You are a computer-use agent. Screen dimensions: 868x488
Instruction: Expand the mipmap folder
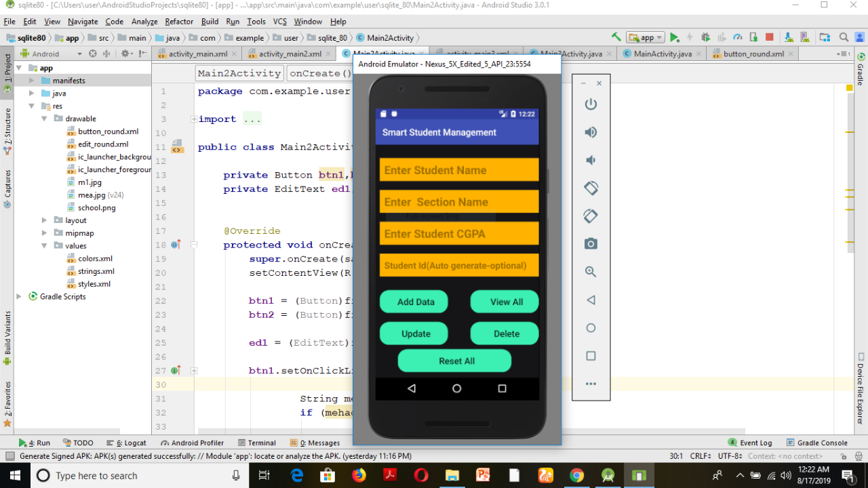[x=44, y=233]
